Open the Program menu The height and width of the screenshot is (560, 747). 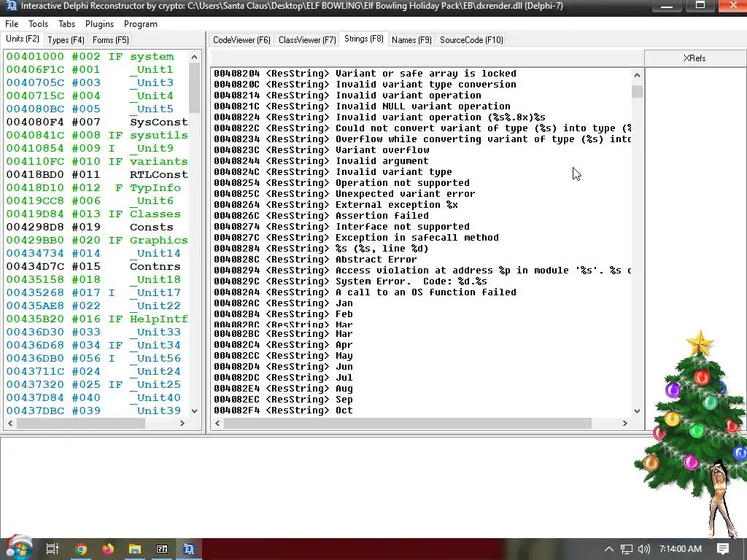(x=141, y=24)
